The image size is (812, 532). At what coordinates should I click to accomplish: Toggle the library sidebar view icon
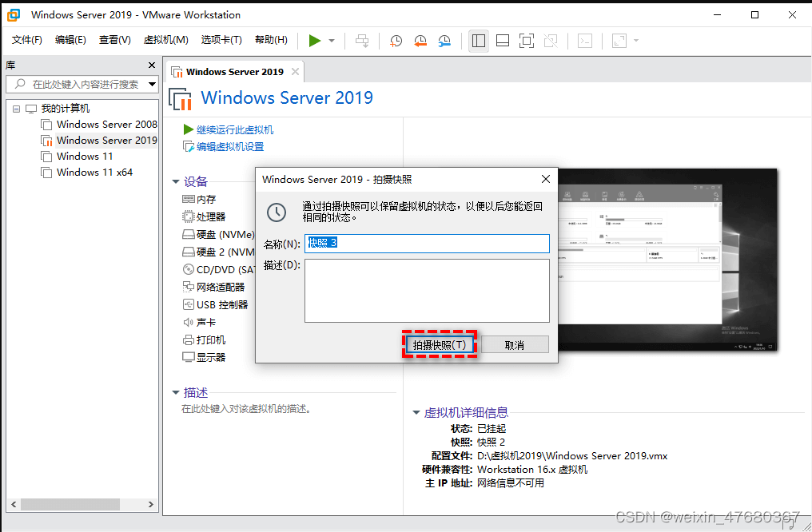click(479, 41)
